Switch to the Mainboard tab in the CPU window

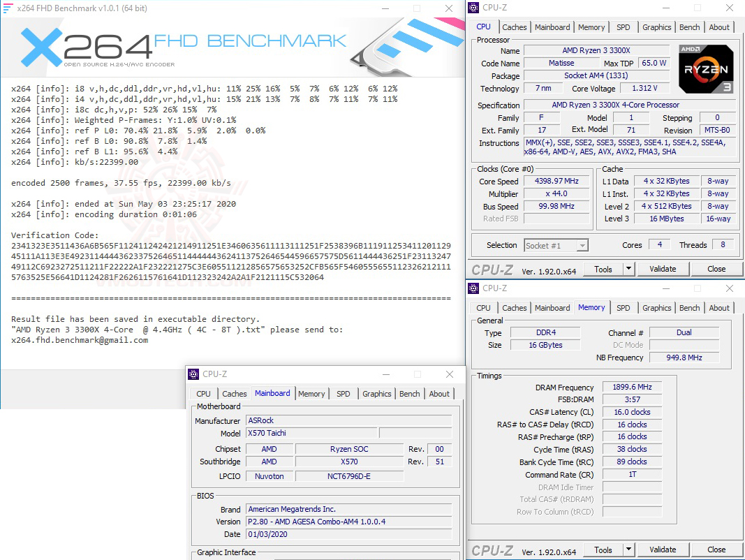[552, 27]
